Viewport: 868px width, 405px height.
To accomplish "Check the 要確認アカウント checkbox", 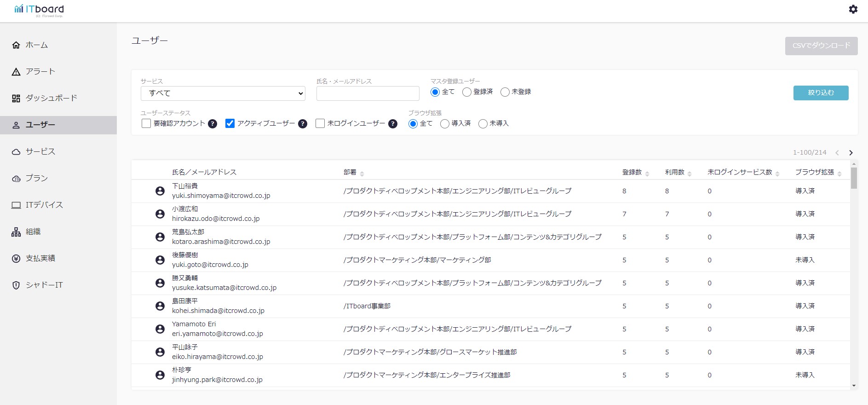I will click(146, 123).
